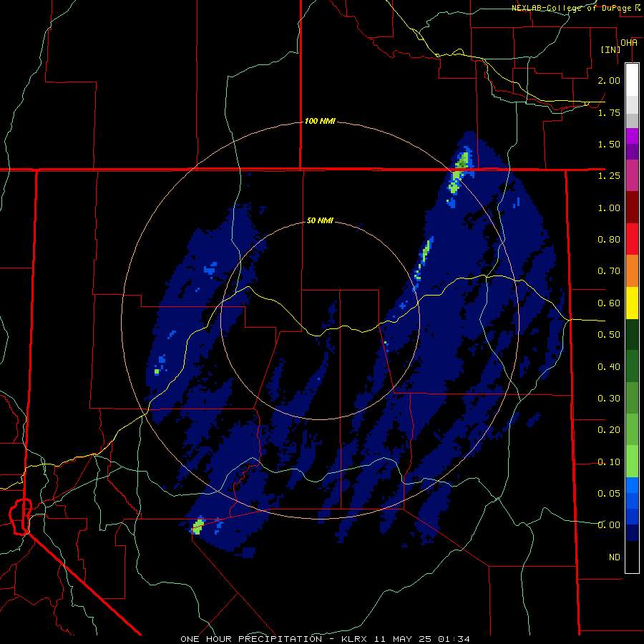Select the 0.30 legend value
Screen dimensions: 644x644
609,399
